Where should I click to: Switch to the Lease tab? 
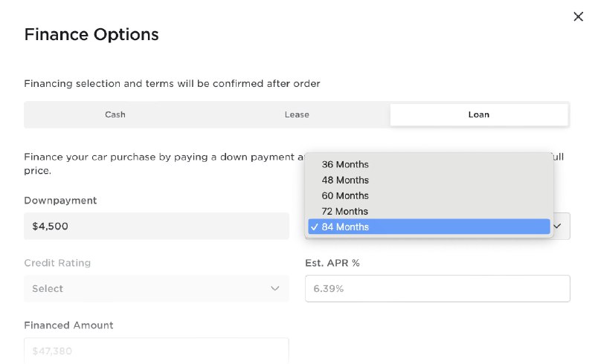click(x=297, y=114)
